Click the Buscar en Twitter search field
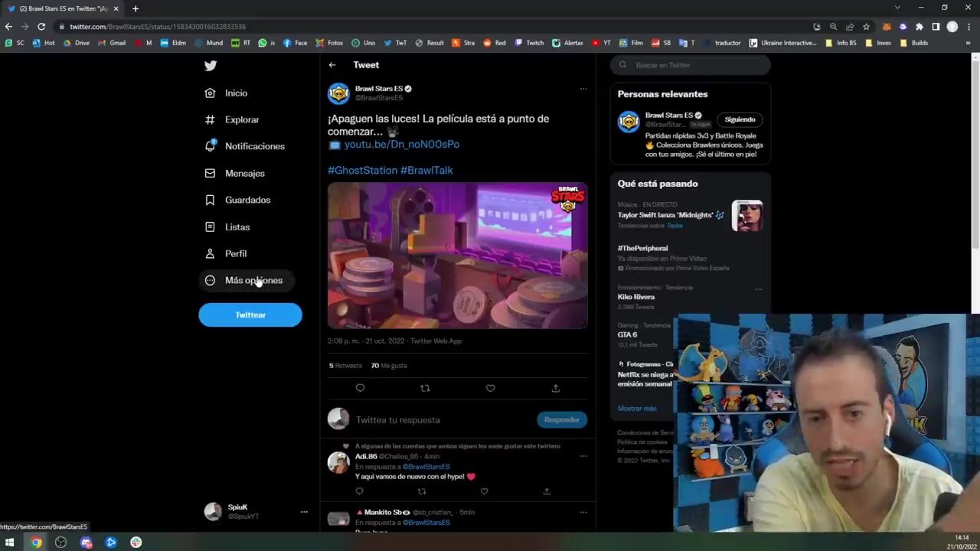Viewport: 980px width, 551px height. 691,65
